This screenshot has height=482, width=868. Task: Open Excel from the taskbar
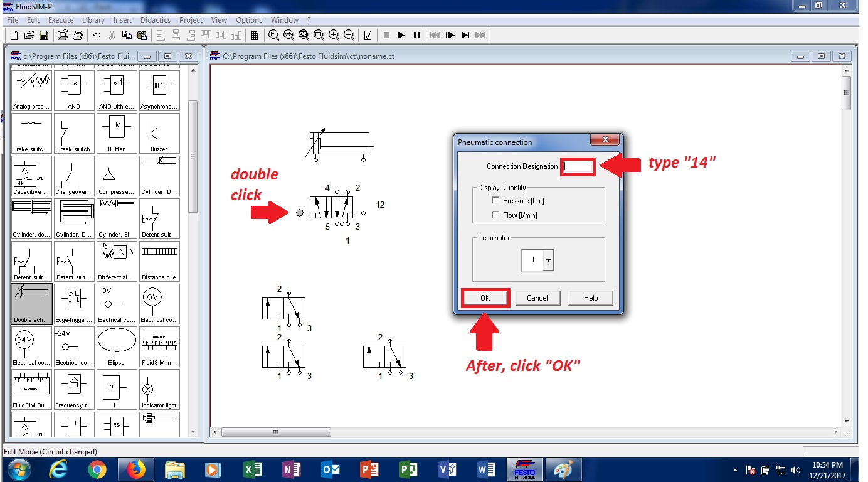click(x=252, y=469)
